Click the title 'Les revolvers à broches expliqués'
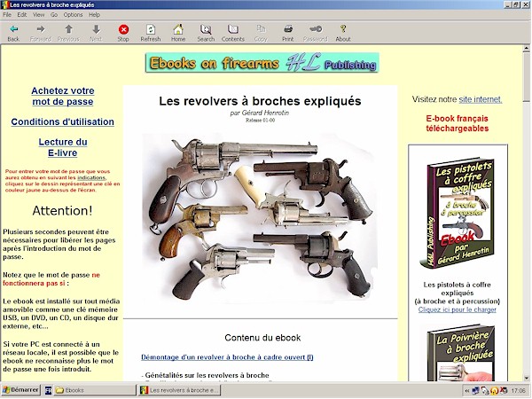 pos(260,101)
